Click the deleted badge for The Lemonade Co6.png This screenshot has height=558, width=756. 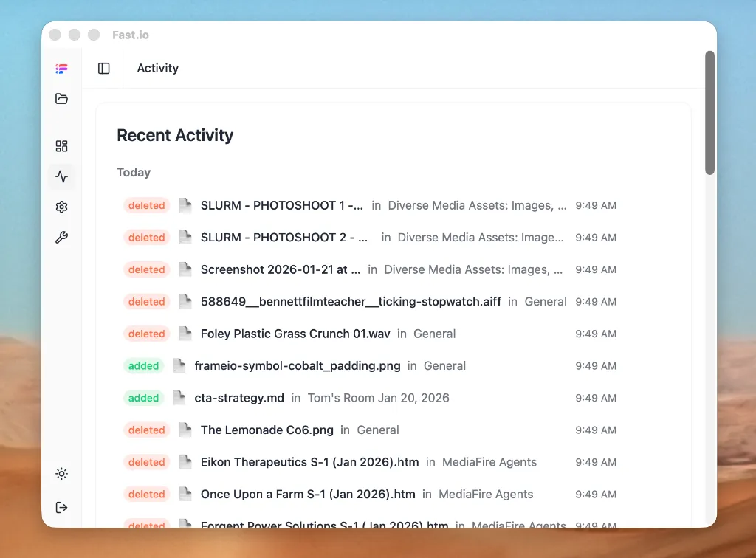[x=146, y=430]
